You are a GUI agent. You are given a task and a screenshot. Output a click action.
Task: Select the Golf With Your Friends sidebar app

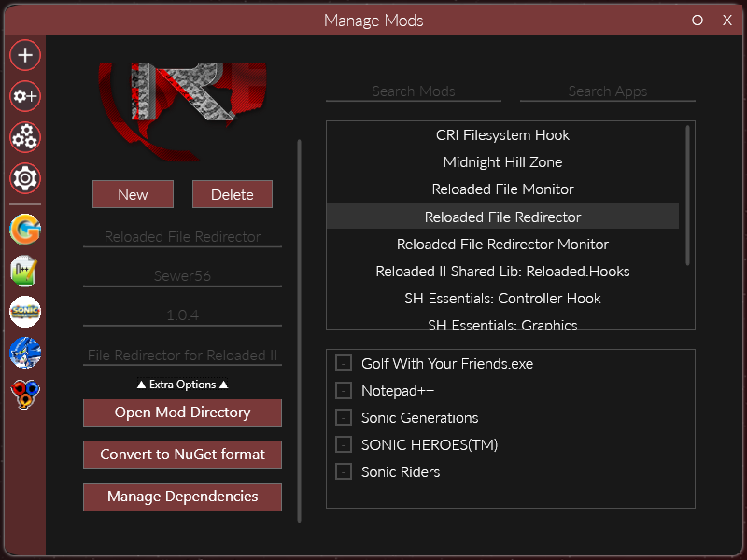point(25,230)
